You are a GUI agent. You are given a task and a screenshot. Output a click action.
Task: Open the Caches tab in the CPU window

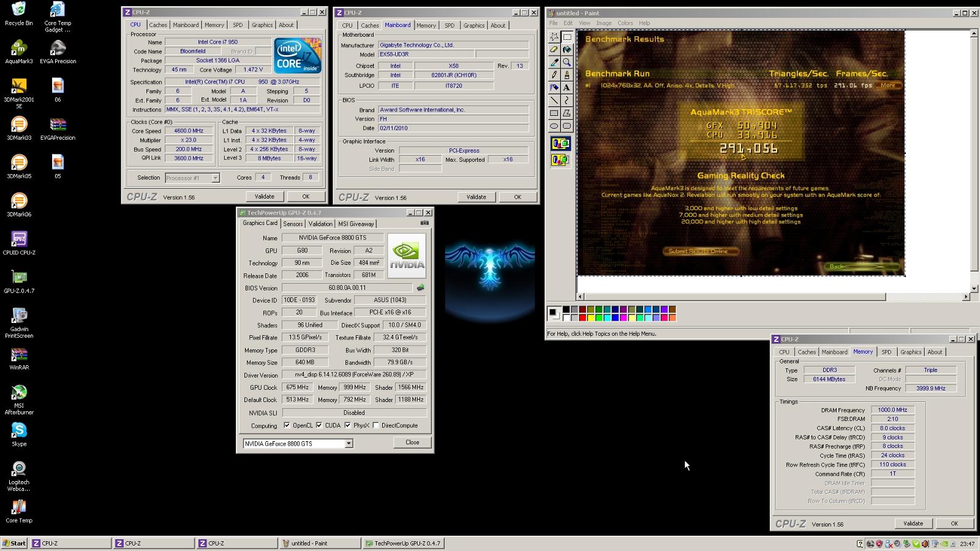point(158,25)
